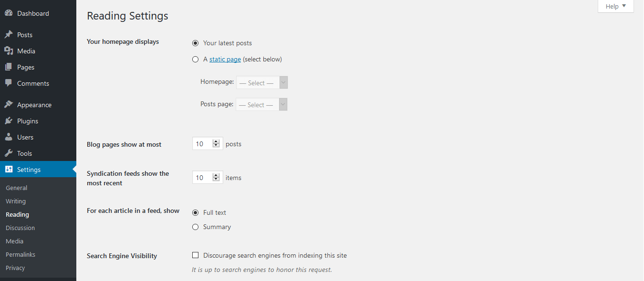
Task: Open General settings in the submenu
Action: tap(17, 188)
